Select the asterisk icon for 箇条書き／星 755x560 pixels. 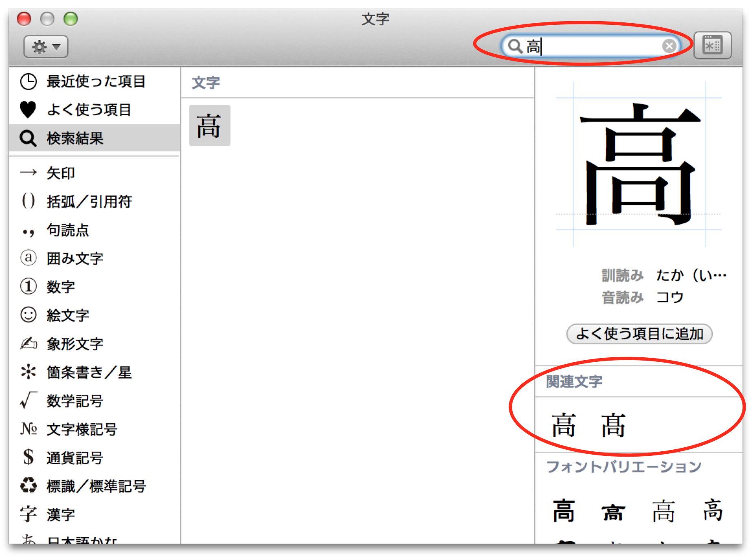click(29, 372)
